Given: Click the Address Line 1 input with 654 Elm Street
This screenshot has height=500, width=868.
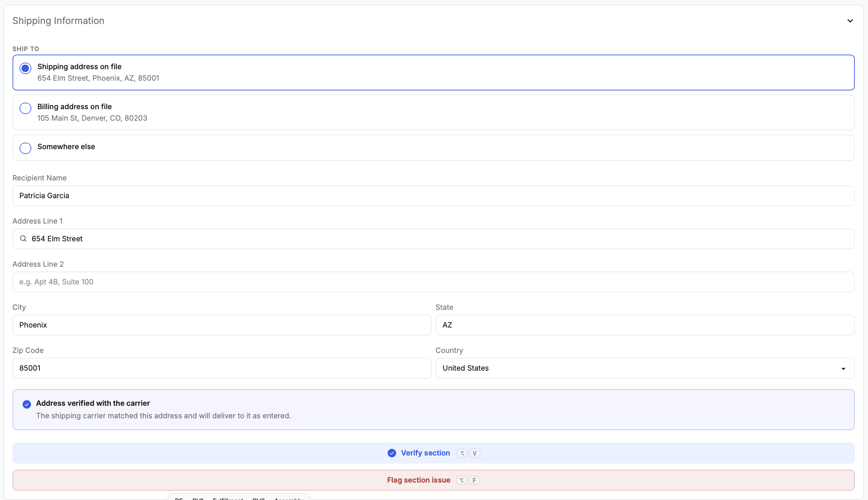Looking at the screenshot, I should 433,239.
